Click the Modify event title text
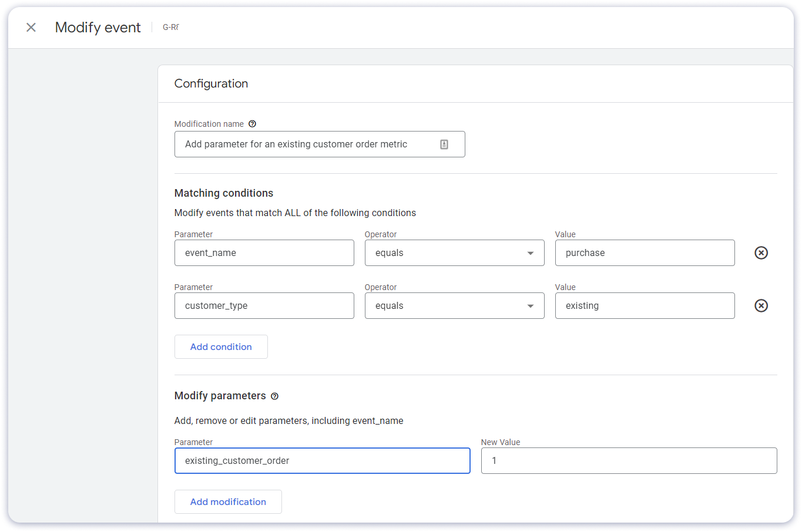This screenshot has width=802, height=532. 98,27
